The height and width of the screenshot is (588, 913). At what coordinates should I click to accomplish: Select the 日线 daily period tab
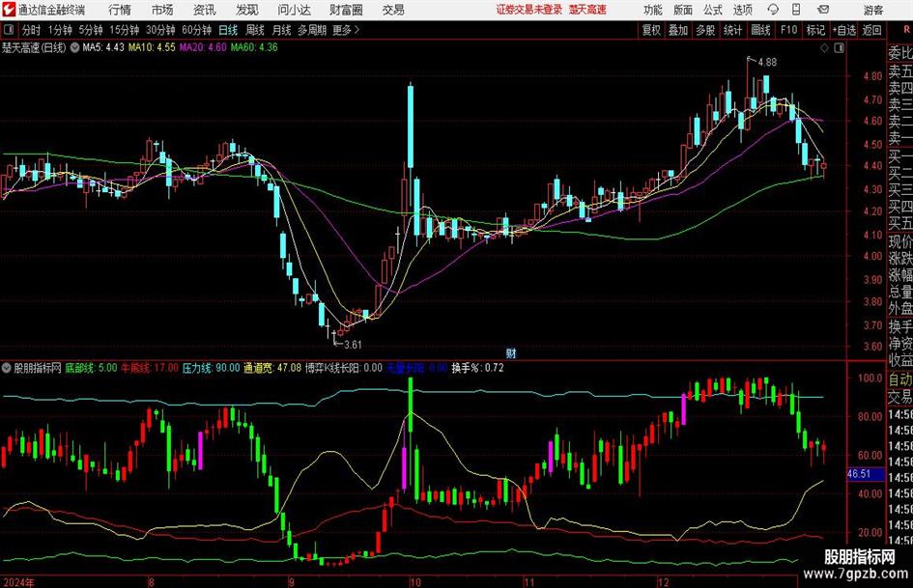coord(228,30)
